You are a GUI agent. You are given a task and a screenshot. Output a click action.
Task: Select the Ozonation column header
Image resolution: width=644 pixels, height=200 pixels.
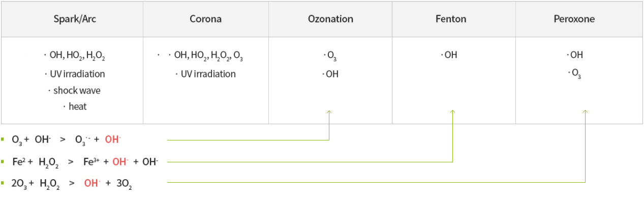click(x=330, y=19)
